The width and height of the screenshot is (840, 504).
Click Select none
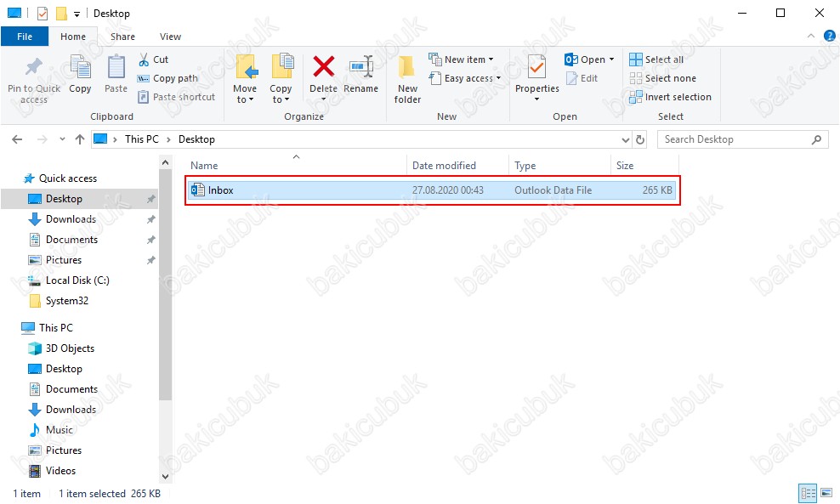pos(662,78)
